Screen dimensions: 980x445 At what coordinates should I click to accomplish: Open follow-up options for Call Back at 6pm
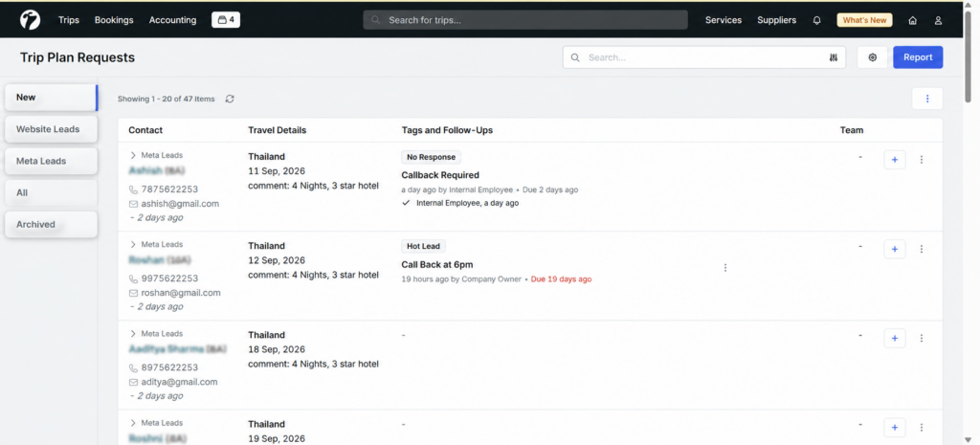tap(725, 268)
